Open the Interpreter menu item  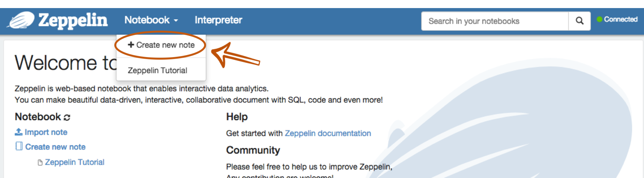218,20
